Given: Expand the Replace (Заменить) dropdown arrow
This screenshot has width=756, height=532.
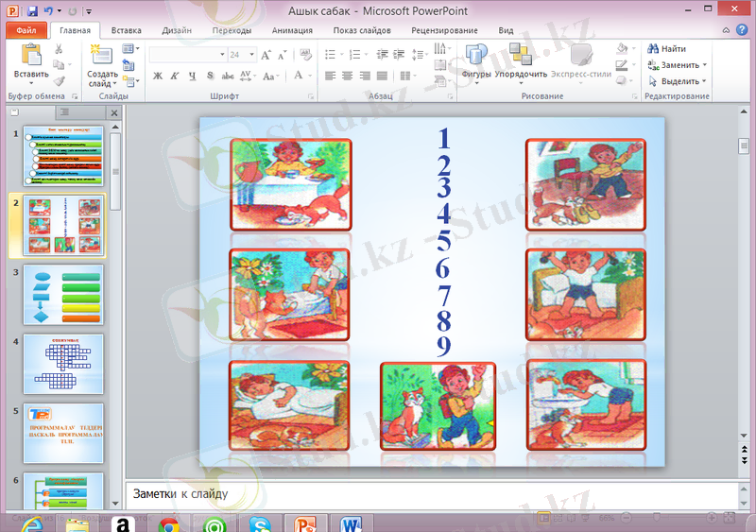Looking at the screenshot, I should tap(704, 65).
